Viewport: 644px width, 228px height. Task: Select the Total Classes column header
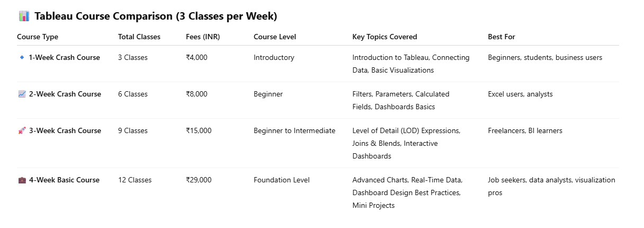[139, 37]
